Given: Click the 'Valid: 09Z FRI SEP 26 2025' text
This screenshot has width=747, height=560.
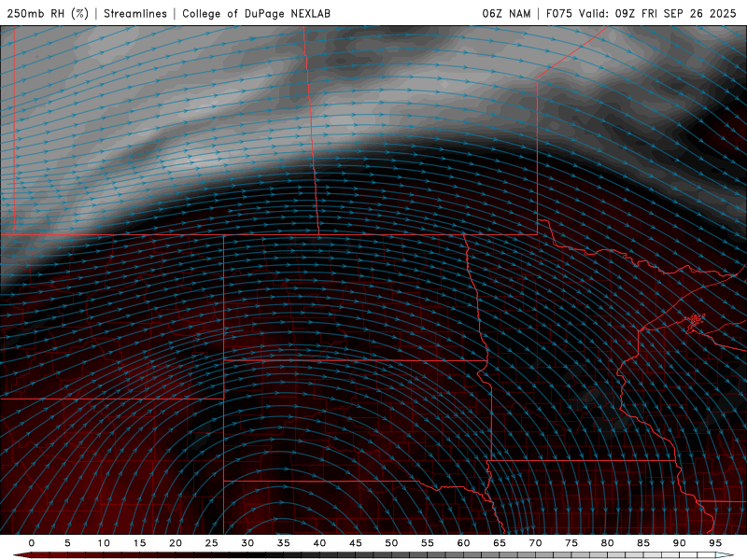Looking at the screenshot, I should (x=657, y=13).
